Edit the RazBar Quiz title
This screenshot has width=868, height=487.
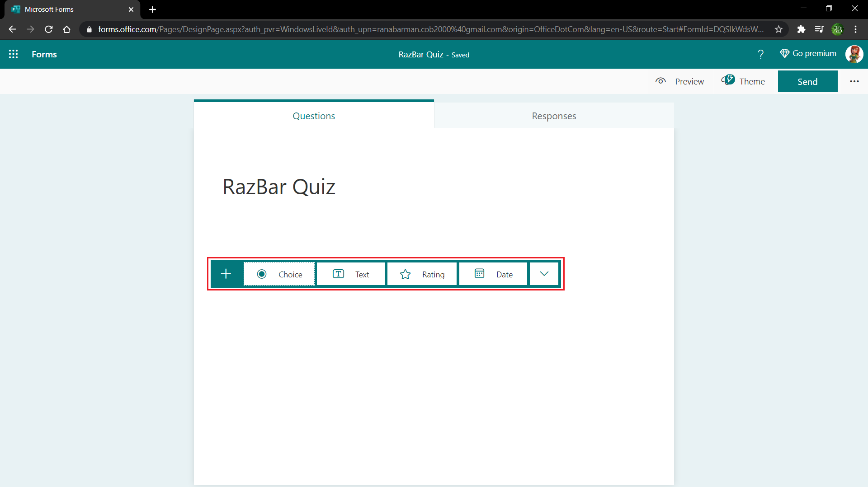pyautogui.click(x=279, y=186)
